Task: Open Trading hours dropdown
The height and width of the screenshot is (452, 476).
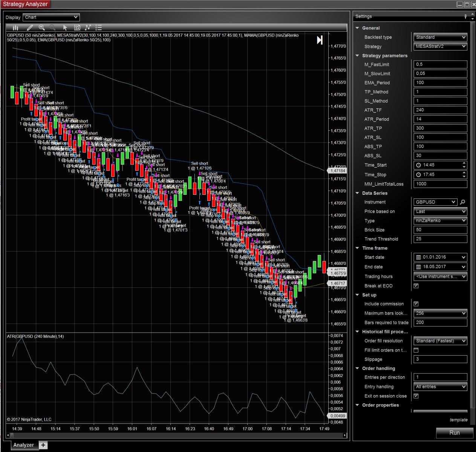Action: point(440,276)
